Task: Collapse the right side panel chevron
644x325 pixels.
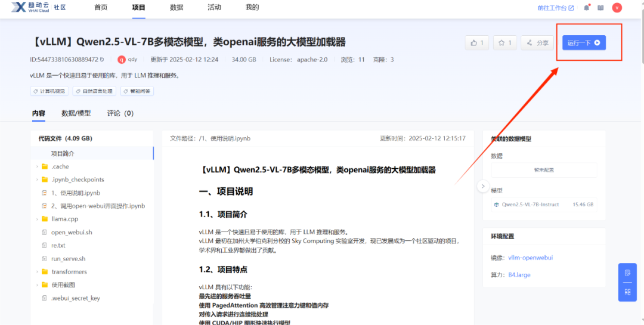Action: click(483, 185)
